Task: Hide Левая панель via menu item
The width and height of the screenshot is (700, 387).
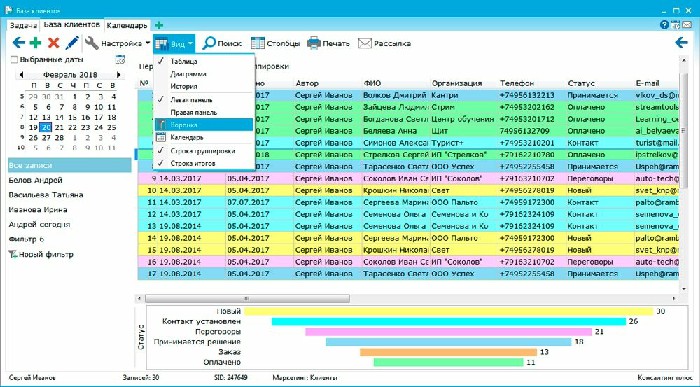Action: pyautogui.click(x=204, y=100)
